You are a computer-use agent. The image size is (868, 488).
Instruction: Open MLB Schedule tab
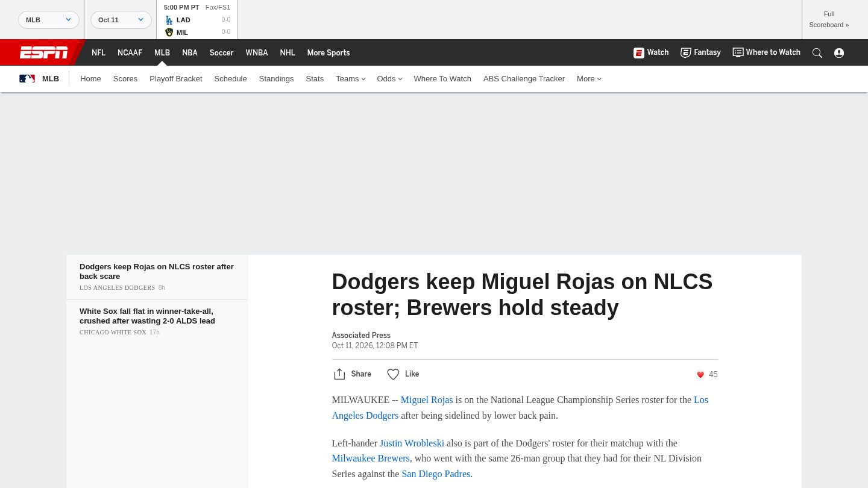230,79
